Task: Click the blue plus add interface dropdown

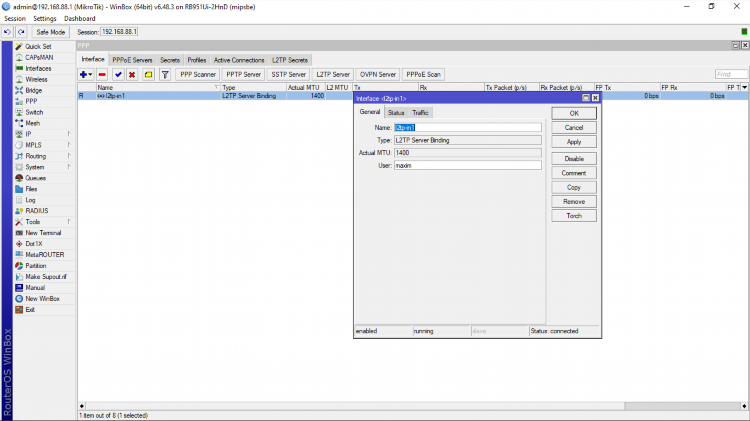Action: (x=86, y=75)
